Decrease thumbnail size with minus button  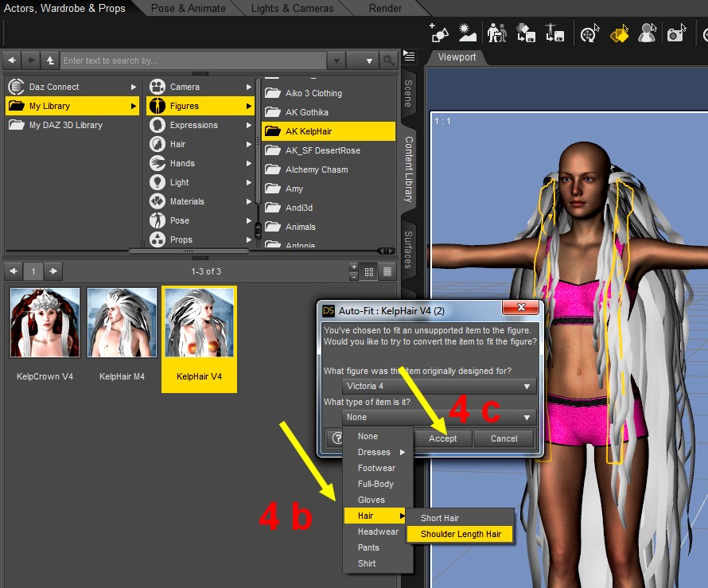click(354, 275)
